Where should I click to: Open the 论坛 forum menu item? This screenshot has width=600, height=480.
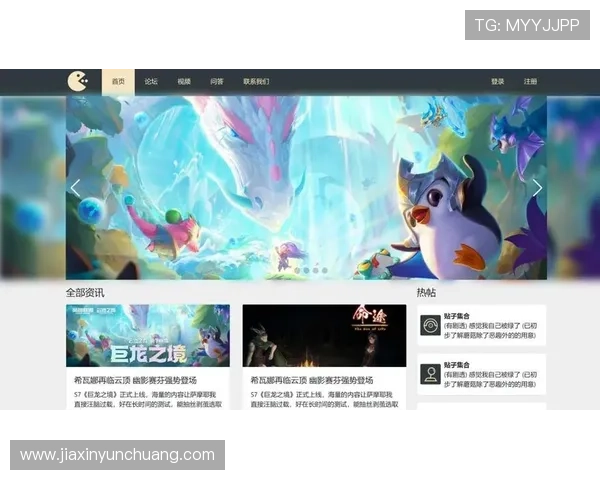(x=151, y=81)
